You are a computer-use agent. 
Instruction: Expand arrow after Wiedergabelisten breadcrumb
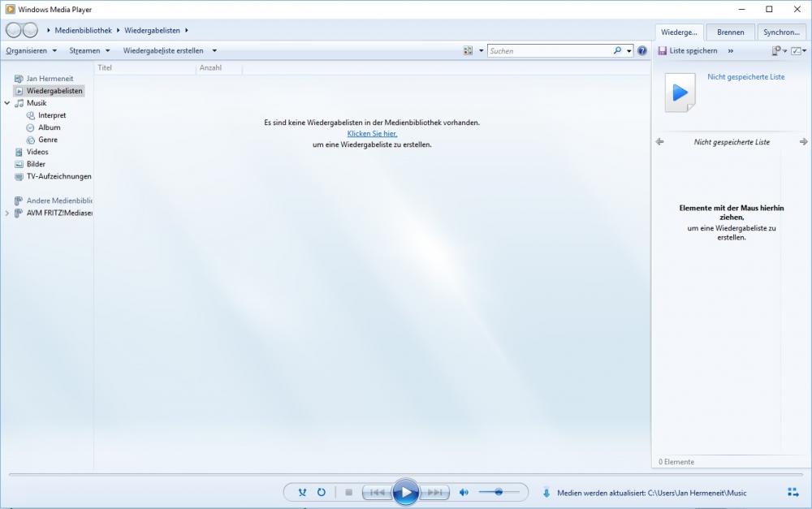pos(187,31)
